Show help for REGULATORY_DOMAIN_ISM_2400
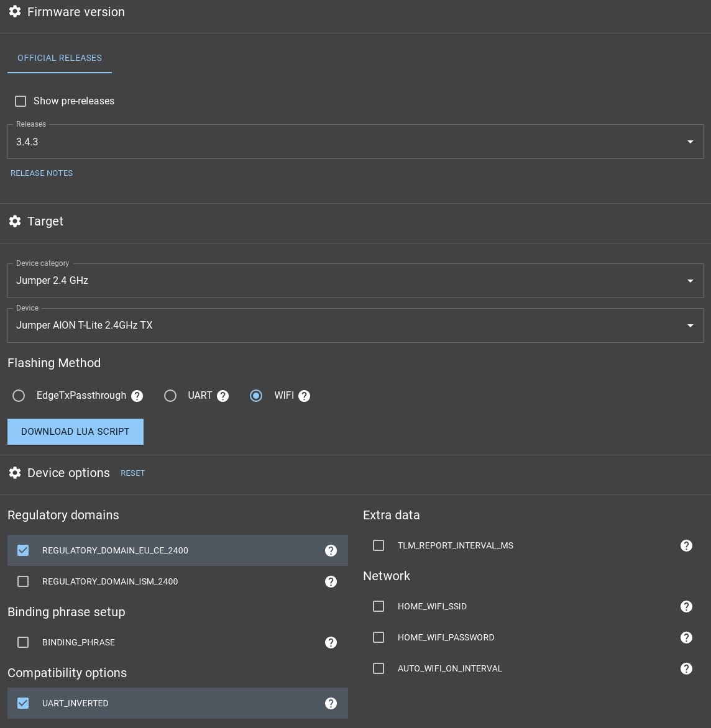 (331, 581)
